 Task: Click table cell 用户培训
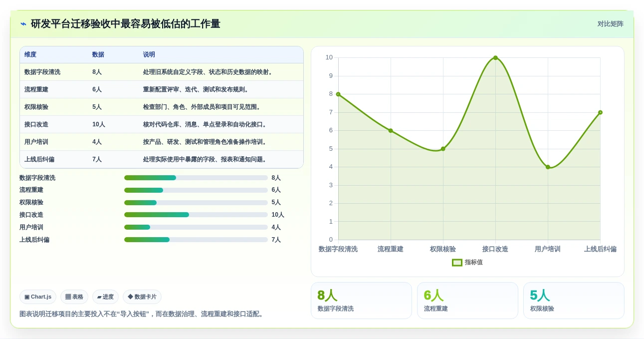[x=36, y=142]
